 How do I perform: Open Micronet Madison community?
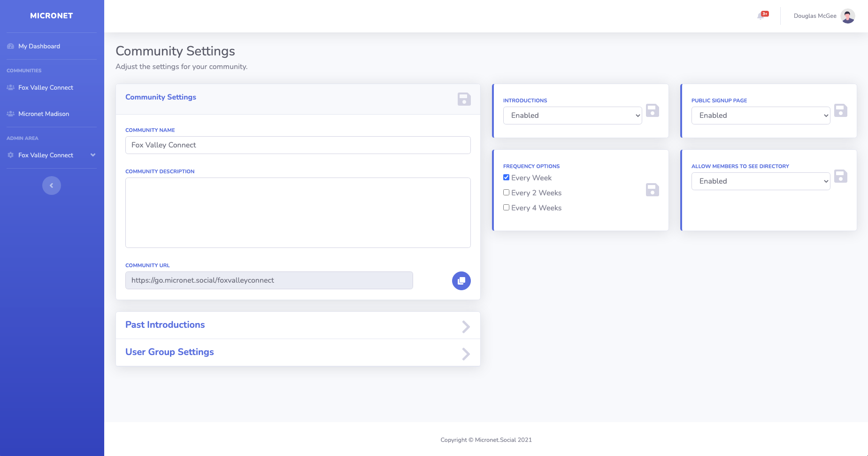pos(43,114)
